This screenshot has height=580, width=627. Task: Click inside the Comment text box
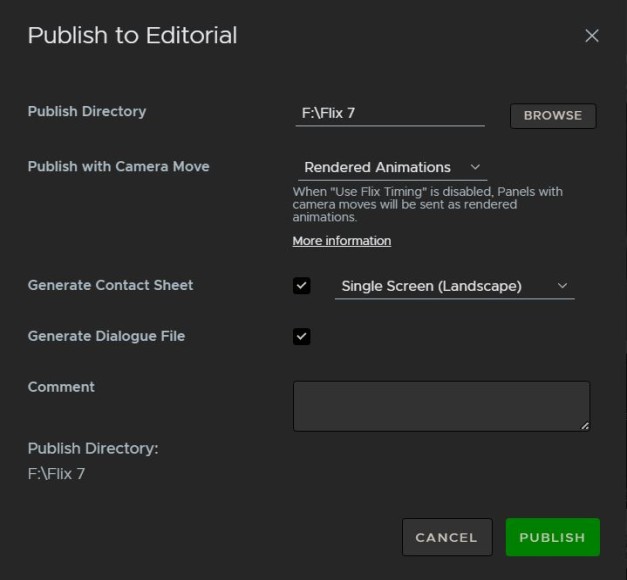pos(440,405)
